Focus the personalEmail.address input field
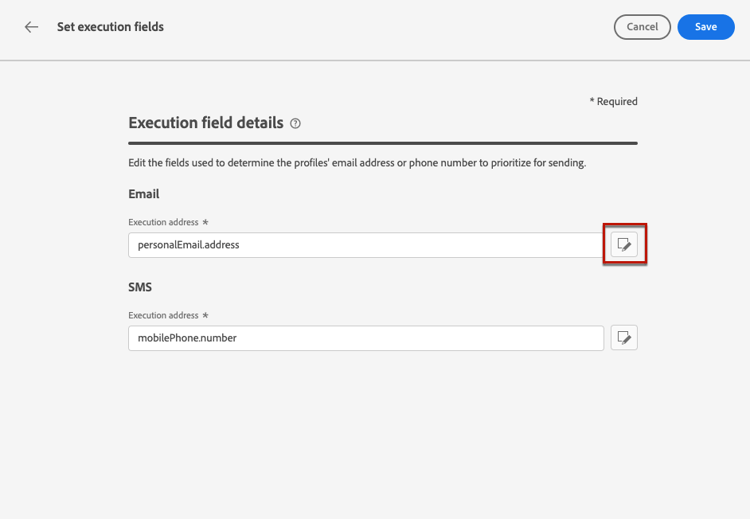Screen dimensions: 750x519 point(365,245)
